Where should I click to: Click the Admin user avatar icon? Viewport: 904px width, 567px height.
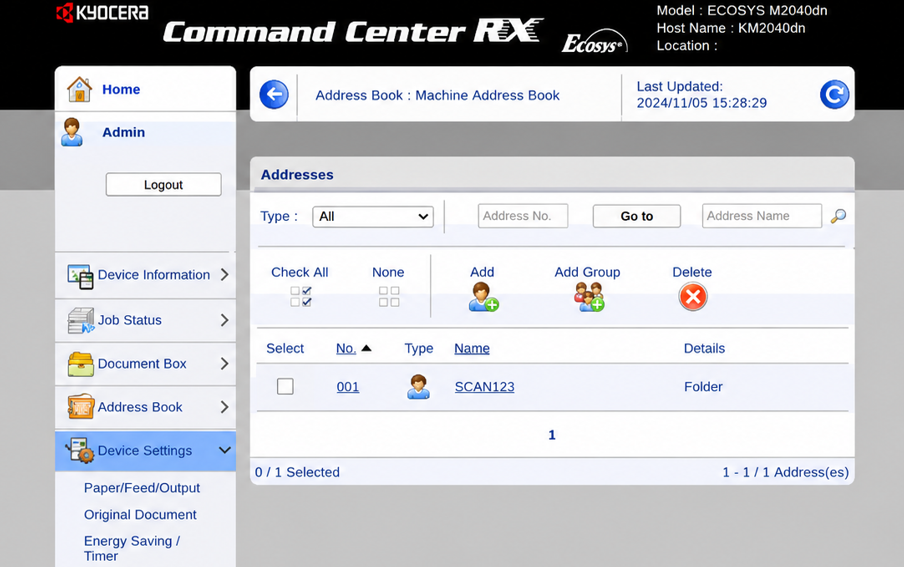(x=72, y=132)
